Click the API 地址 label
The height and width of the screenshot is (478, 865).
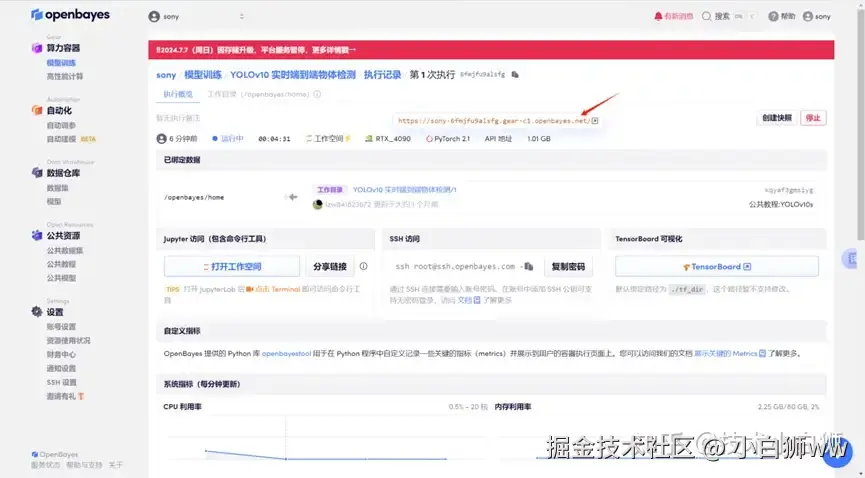pyautogui.click(x=498, y=139)
